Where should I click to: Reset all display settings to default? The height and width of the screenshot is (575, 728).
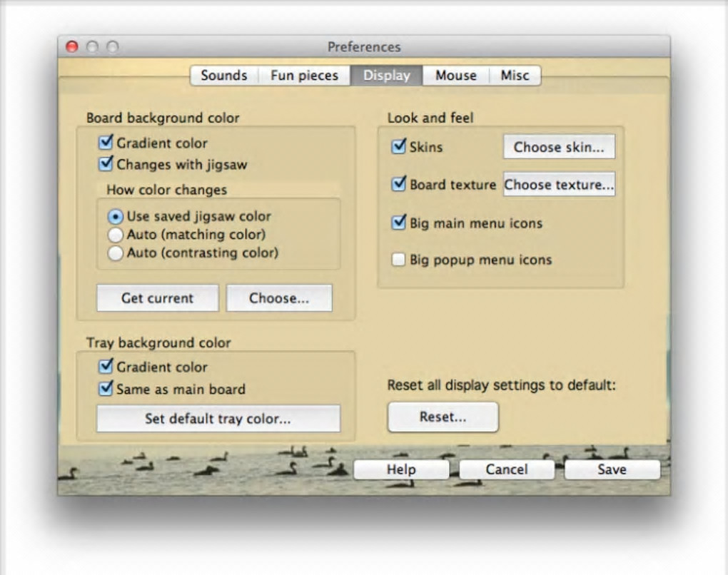pyautogui.click(x=443, y=417)
